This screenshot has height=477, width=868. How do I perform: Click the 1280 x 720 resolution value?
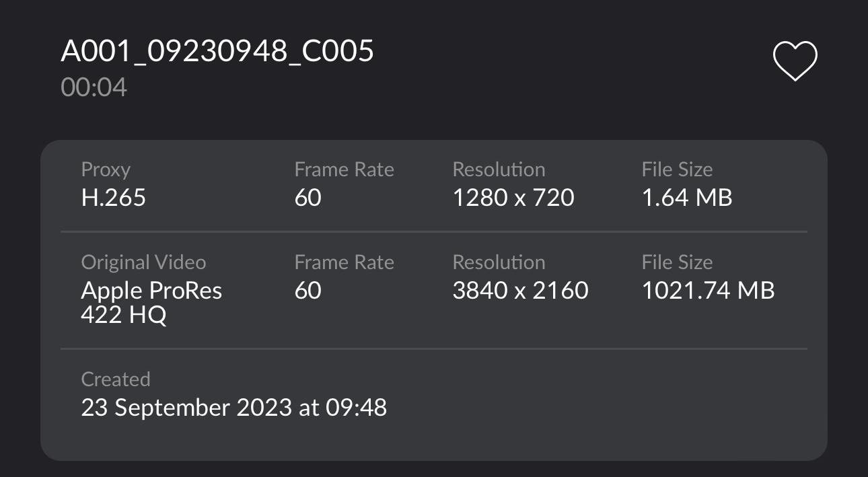click(513, 197)
